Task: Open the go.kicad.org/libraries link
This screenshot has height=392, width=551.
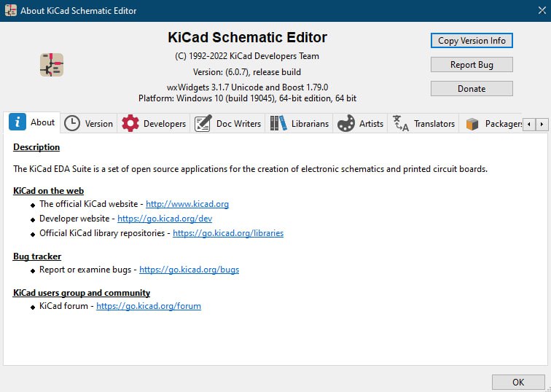Action: click(x=228, y=233)
